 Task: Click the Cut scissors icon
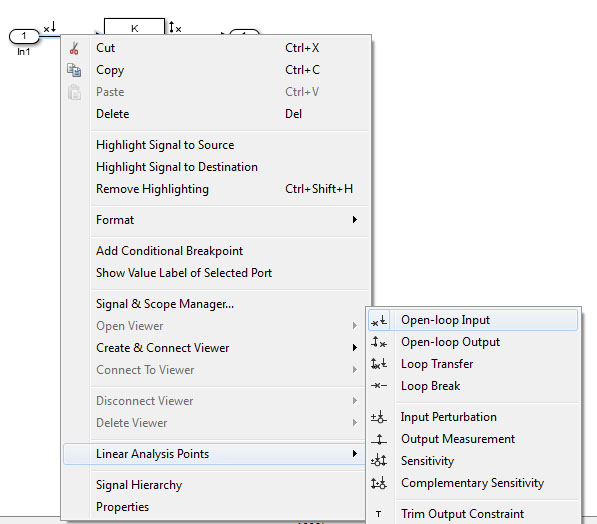click(x=74, y=48)
